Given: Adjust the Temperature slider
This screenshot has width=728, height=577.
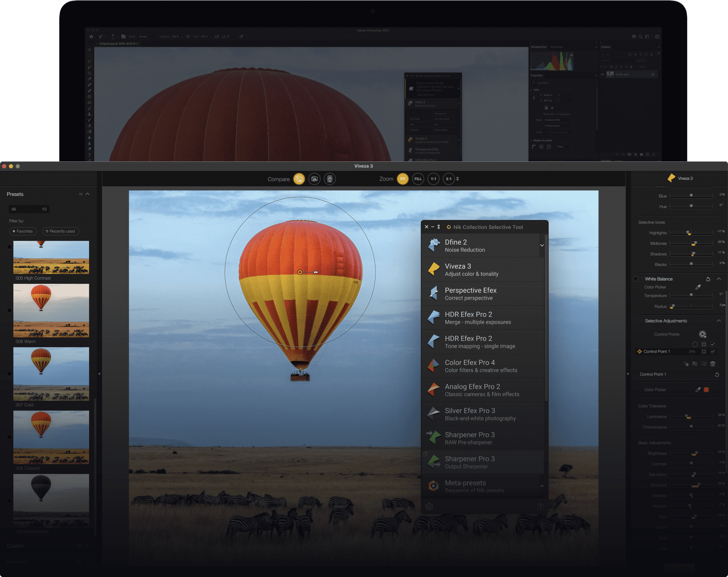Looking at the screenshot, I should pyautogui.click(x=691, y=295).
